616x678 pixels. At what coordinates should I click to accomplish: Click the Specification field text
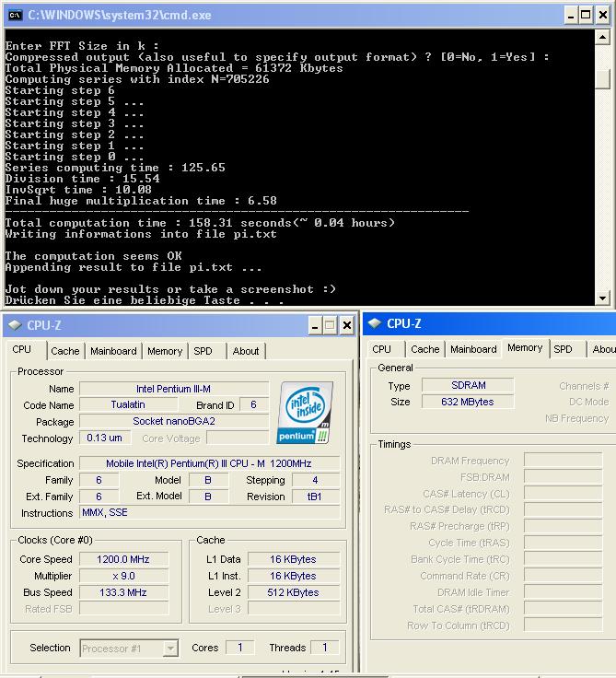point(209,463)
